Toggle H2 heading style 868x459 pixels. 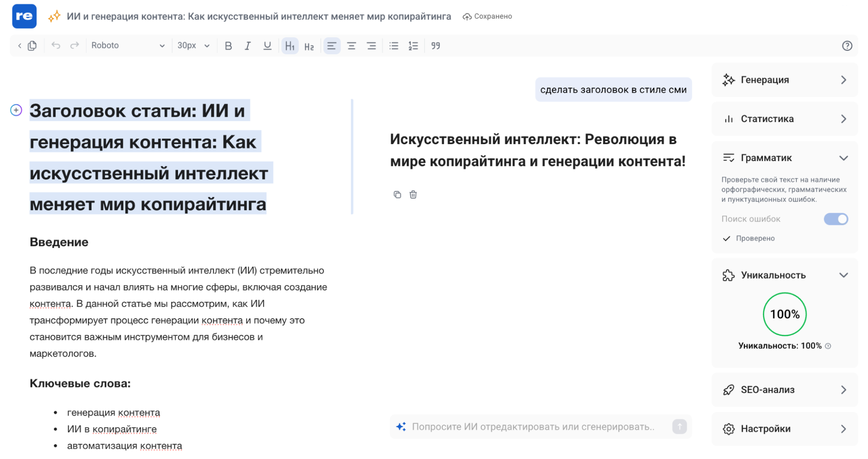(x=309, y=46)
